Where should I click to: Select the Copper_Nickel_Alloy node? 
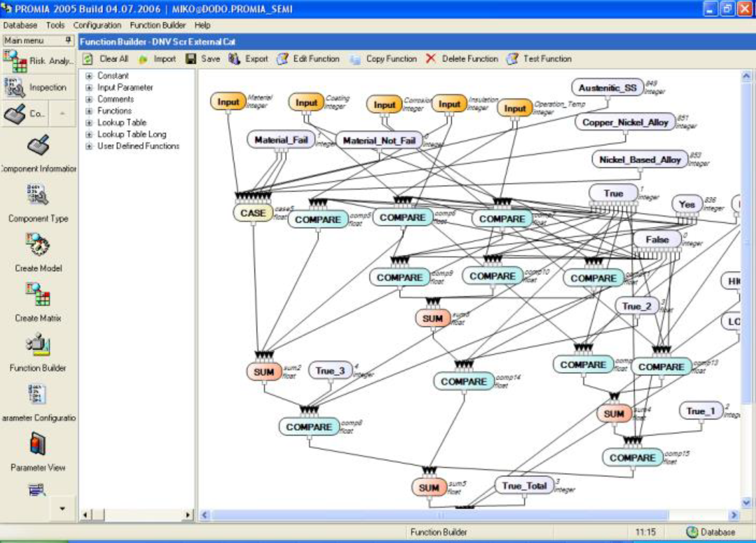point(625,122)
